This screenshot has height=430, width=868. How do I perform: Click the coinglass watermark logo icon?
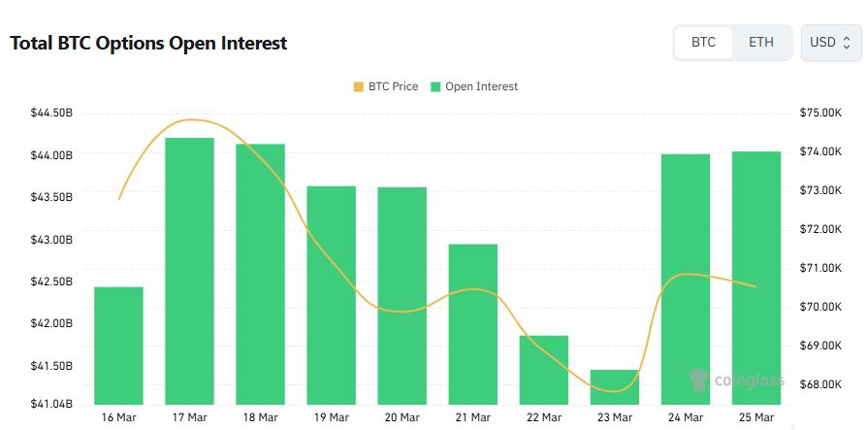(697, 379)
